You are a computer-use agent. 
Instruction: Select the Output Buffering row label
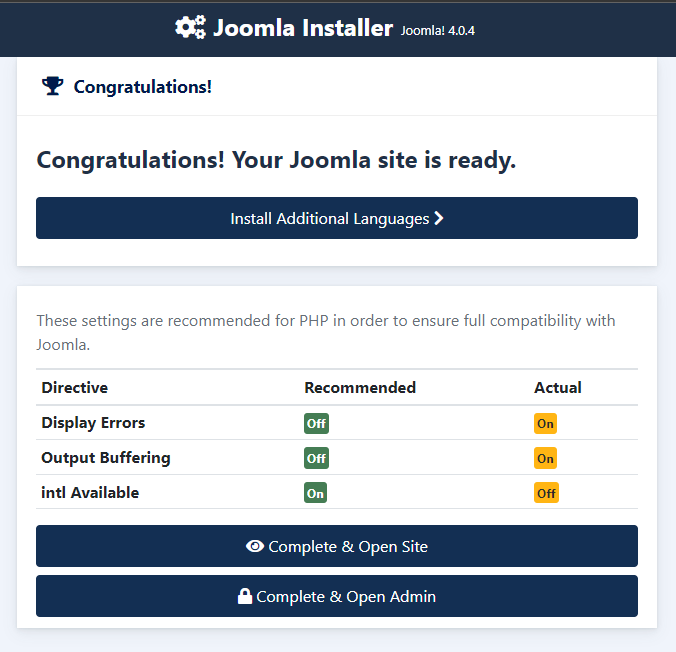[x=106, y=458]
